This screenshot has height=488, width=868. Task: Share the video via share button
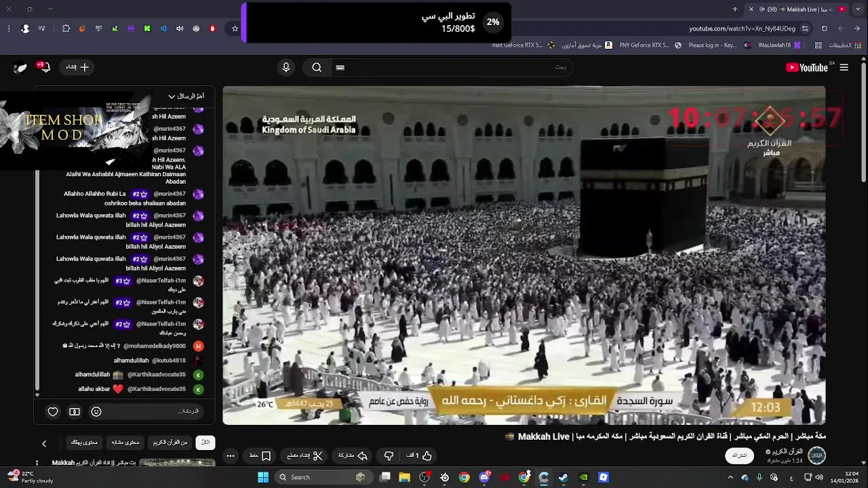(x=353, y=455)
